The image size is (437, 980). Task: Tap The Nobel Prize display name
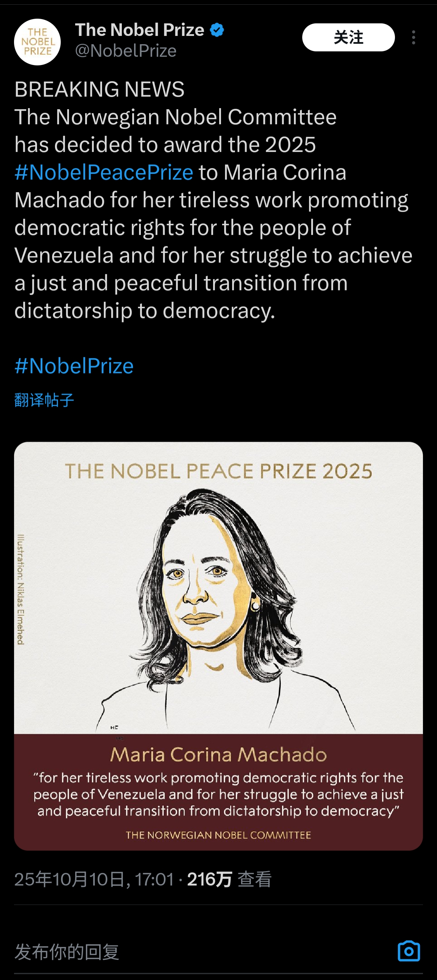(139, 30)
